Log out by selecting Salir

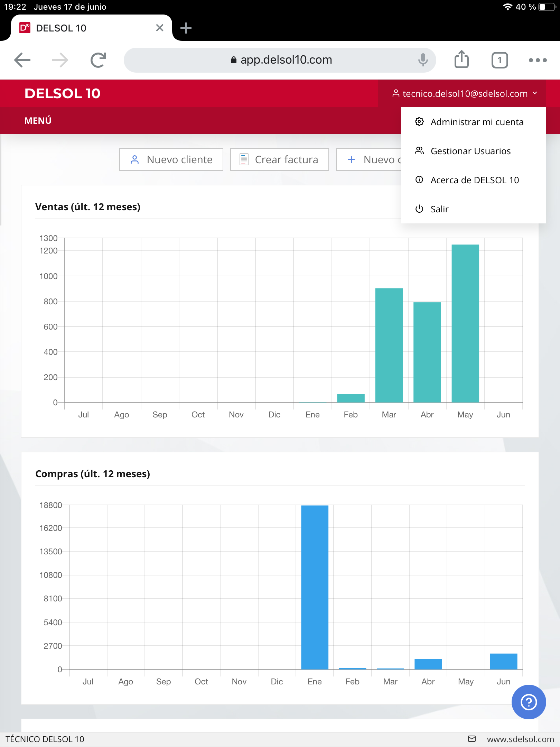point(439,209)
